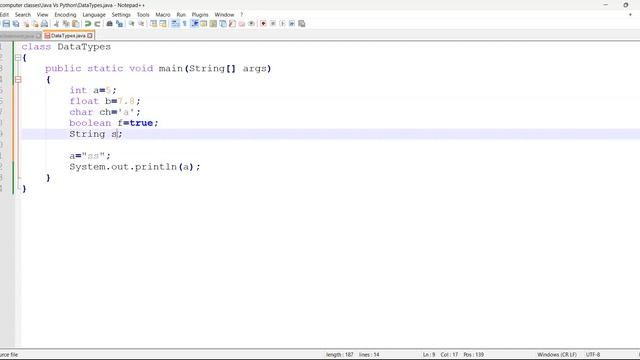Click the Run Macro Multiple Times icon

point(292,24)
